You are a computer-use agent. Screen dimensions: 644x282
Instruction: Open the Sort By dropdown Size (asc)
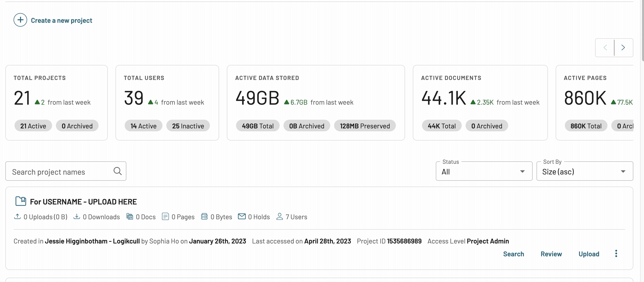pyautogui.click(x=585, y=171)
